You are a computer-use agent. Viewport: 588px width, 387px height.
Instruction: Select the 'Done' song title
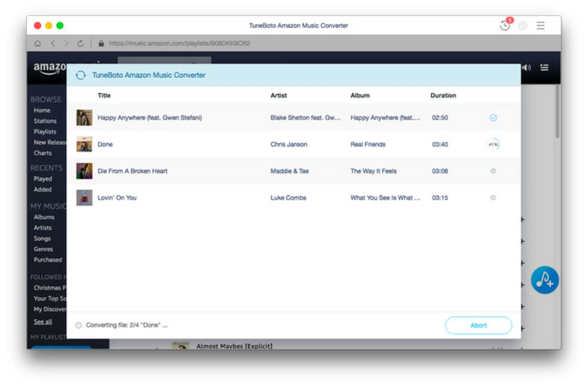pos(105,144)
